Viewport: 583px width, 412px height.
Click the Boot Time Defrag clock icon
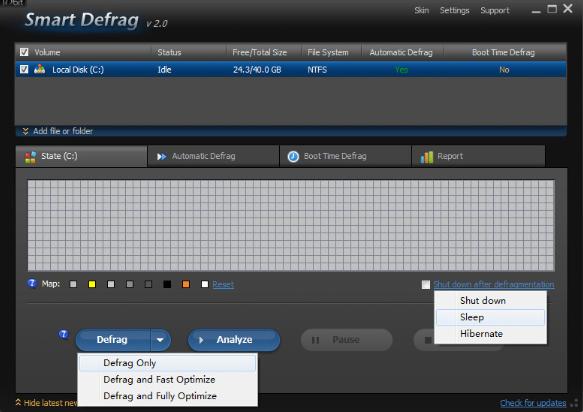click(293, 157)
